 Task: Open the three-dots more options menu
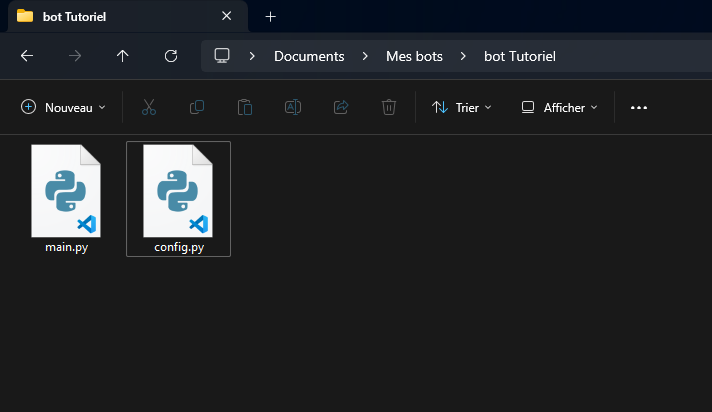639,107
